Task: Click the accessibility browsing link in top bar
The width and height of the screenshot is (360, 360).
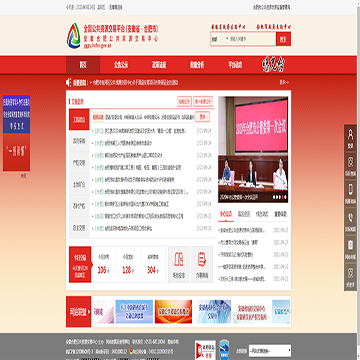Action: 116,7
